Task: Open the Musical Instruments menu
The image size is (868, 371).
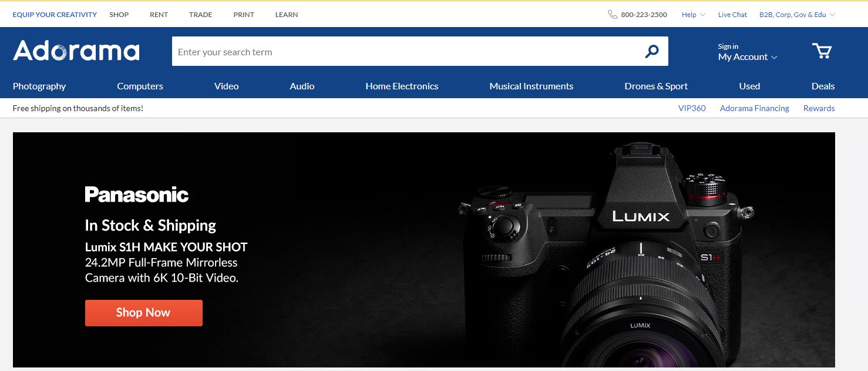Action: [531, 86]
